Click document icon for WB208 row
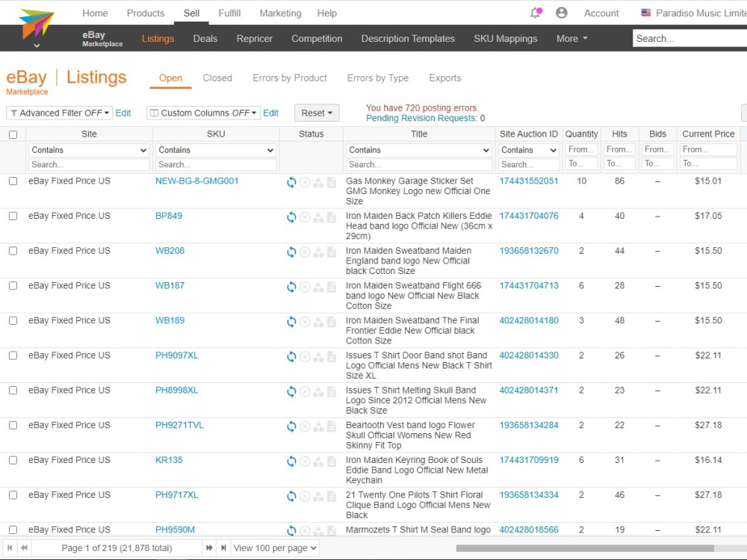This screenshot has width=747, height=560. pyautogui.click(x=332, y=252)
